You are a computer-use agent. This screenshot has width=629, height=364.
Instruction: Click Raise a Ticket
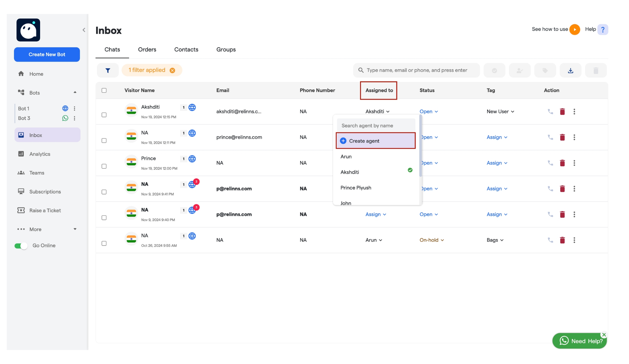click(45, 211)
